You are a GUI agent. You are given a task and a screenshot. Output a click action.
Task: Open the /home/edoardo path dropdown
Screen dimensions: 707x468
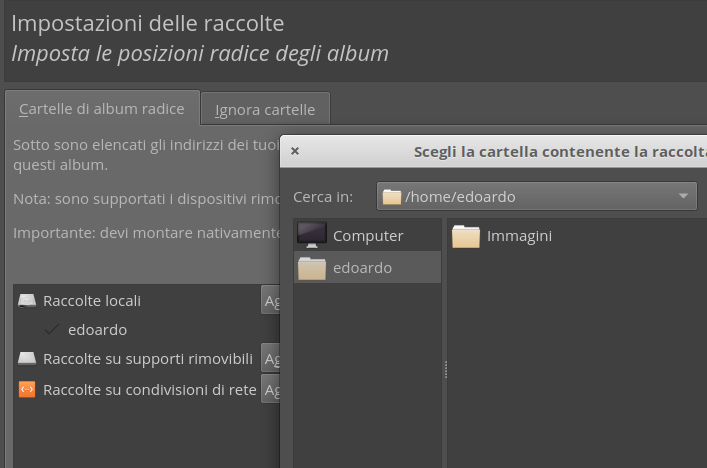pyautogui.click(x=536, y=197)
